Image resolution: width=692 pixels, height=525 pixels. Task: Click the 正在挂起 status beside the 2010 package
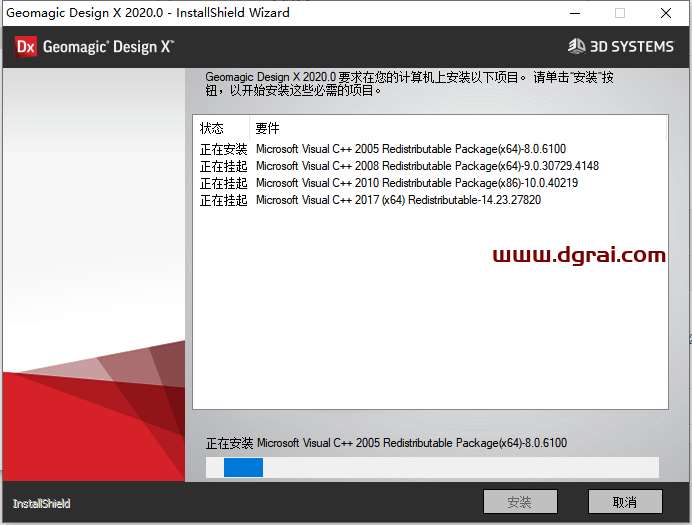tap(223, 183)
